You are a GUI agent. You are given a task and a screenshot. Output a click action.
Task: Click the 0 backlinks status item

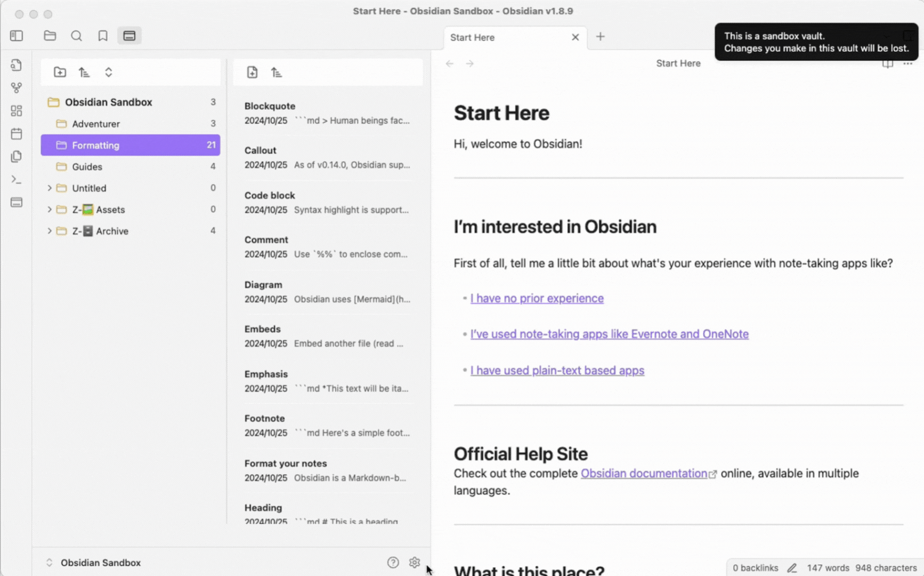(755, 568)
